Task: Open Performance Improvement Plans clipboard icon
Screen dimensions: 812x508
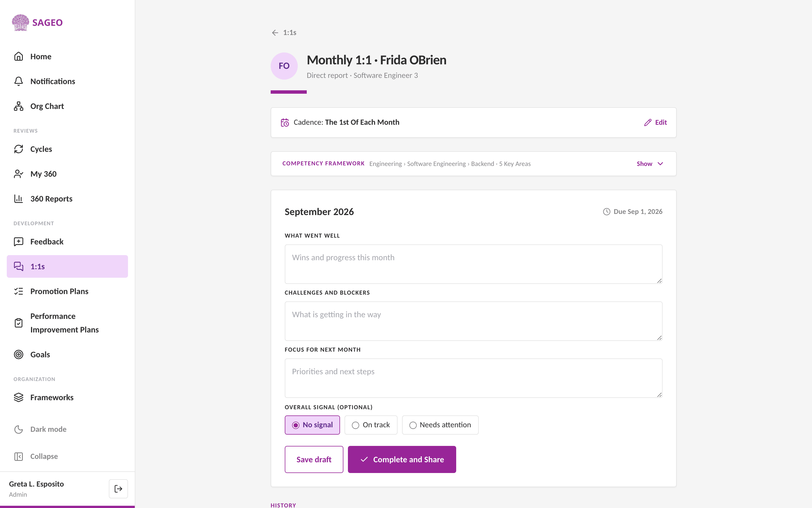Action: pyautogui.click(x=18, y=323)
